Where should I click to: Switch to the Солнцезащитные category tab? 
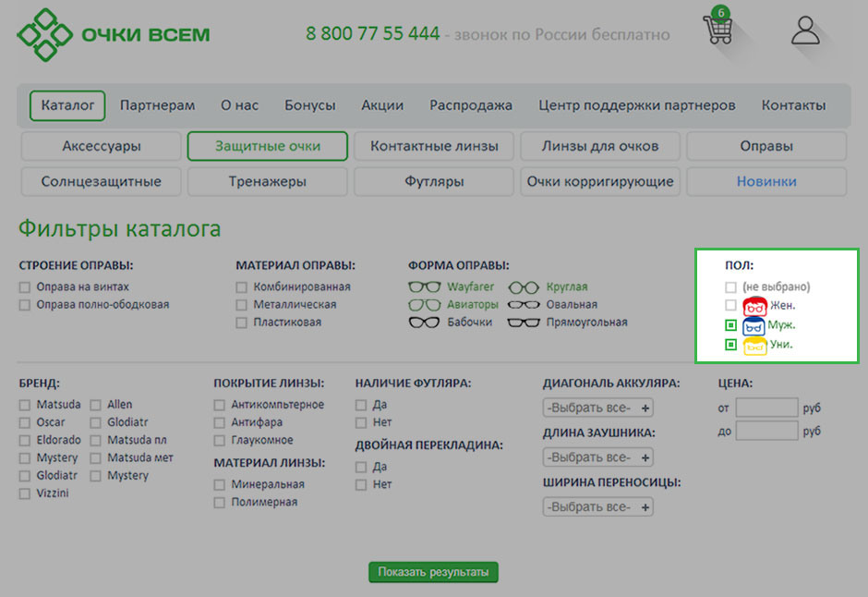(x=101, y=182)
